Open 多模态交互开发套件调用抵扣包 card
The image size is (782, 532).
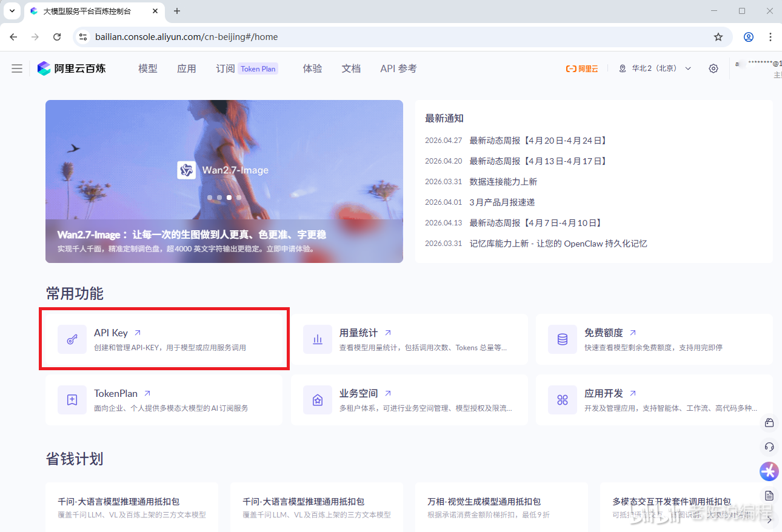tap(686, 507)
